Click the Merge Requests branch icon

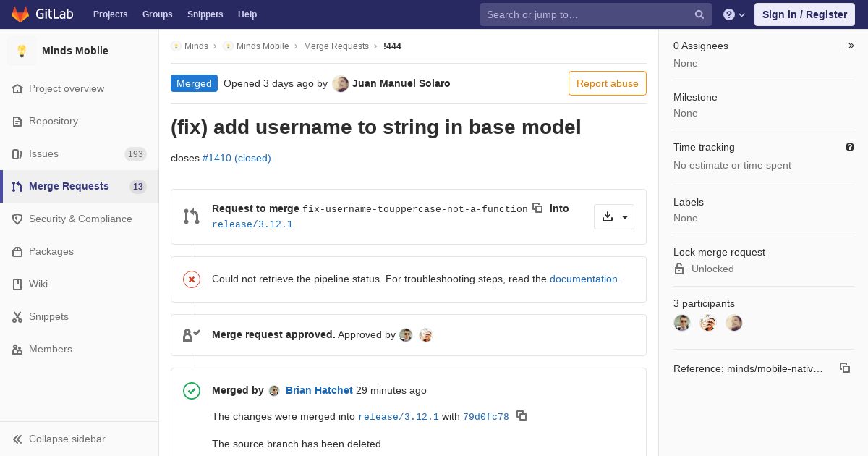point(17,186)
